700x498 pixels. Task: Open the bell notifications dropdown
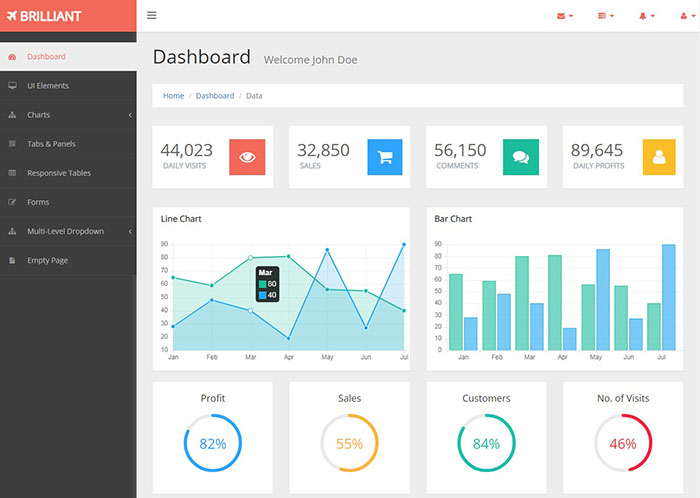pos(647,16)
